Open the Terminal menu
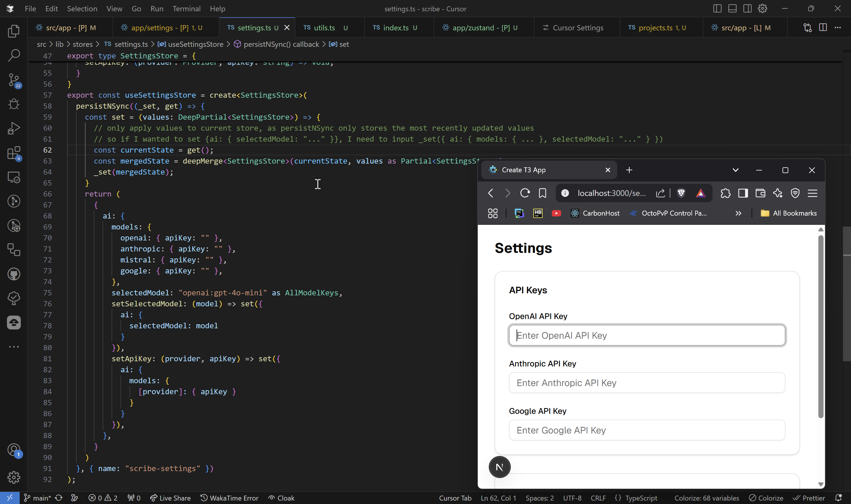 [186, 8]
